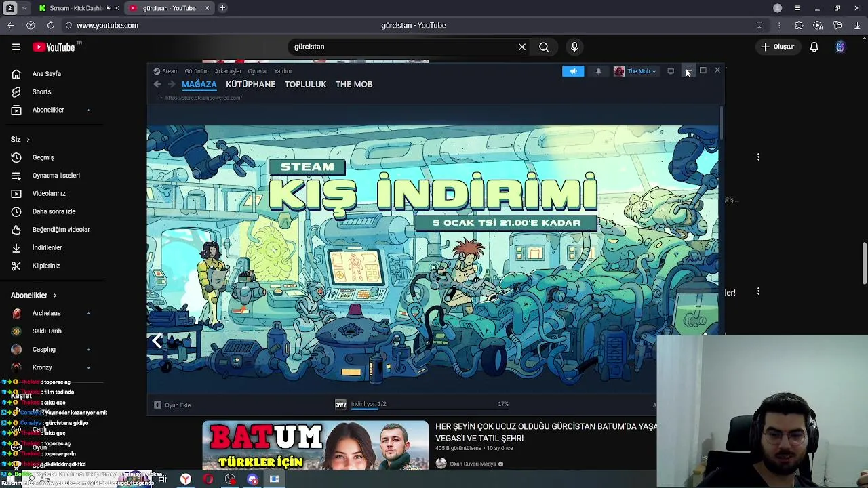Open a new browser tab
The width and height of the screenshot is (868, 488).
pyautogui.click(x=222, y=8)
